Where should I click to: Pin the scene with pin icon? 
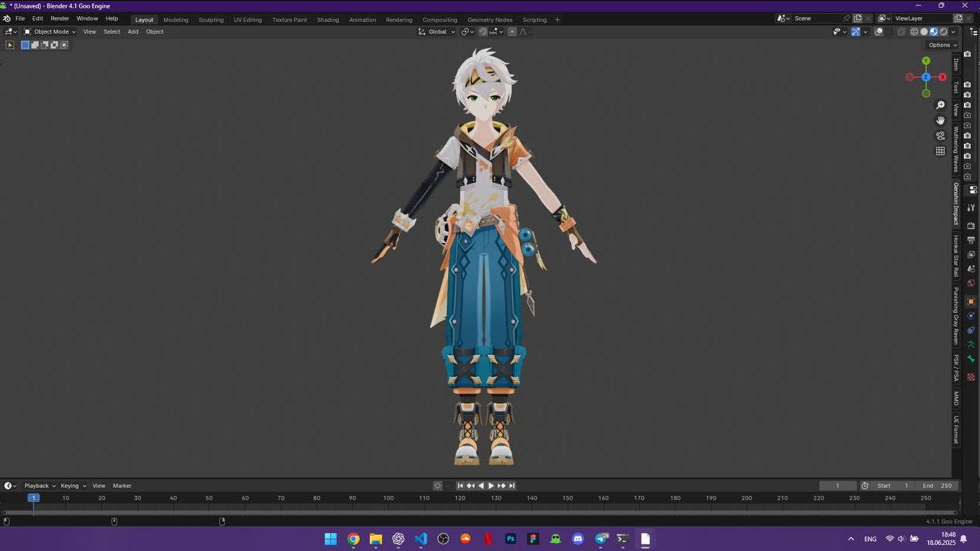tap(847, 18)
